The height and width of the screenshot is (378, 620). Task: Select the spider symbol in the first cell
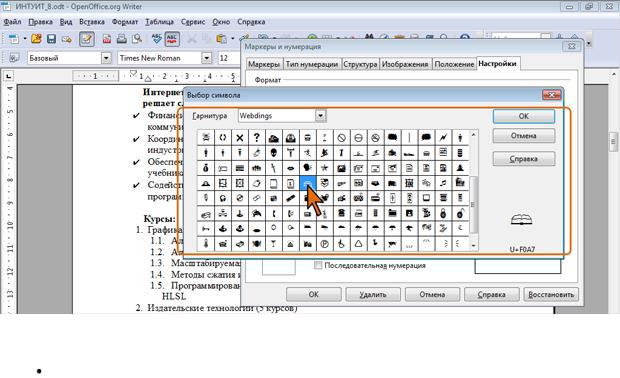[206, 138]
